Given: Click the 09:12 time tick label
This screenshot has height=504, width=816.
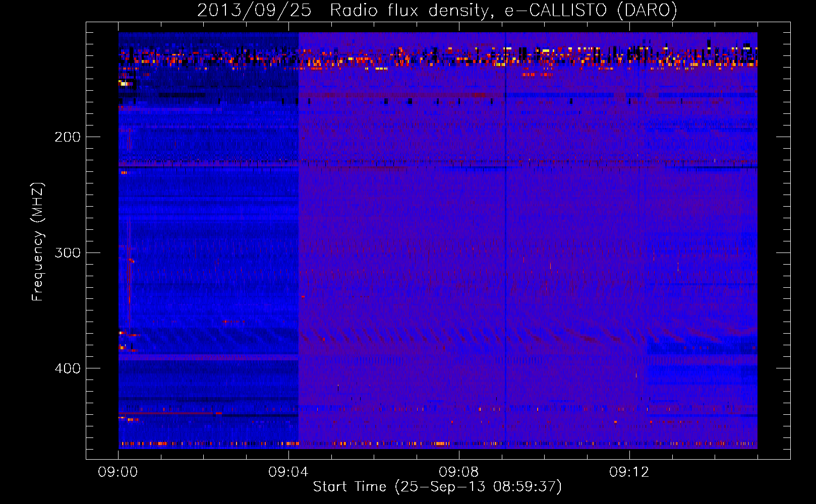Looking at the screenshot, I should point(629,472).
